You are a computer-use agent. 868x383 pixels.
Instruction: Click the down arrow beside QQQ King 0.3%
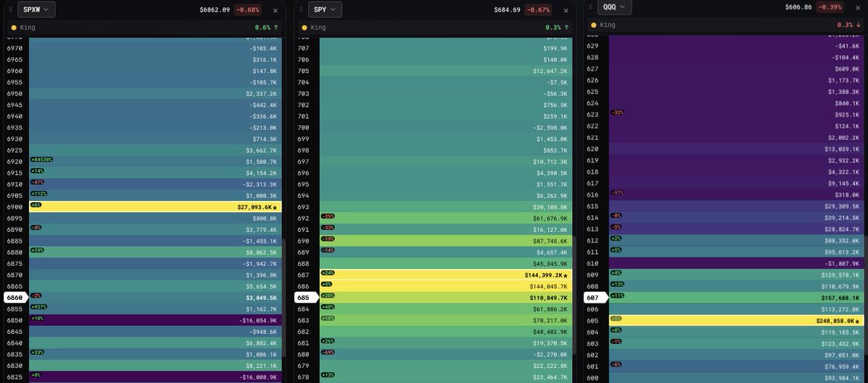coord(859,25)
